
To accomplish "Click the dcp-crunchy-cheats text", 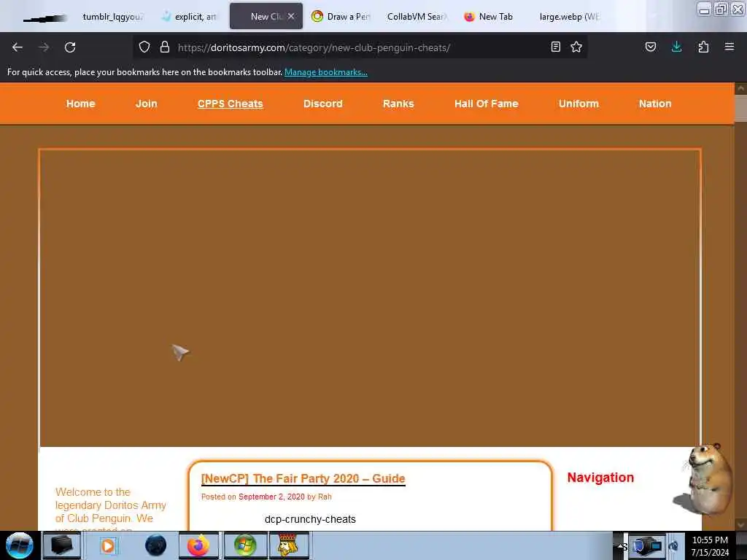I will pos(310,519).
